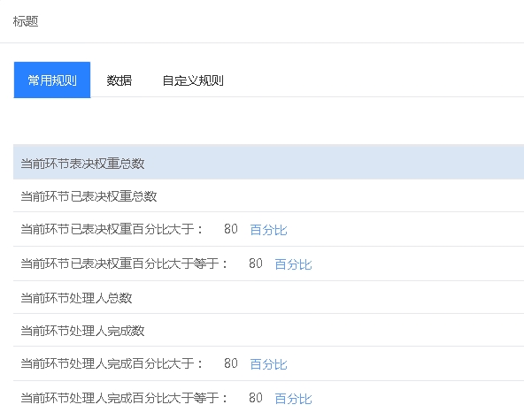This screenshot has height=420, width=524.
Task: Click 百分比 link for 已表决权重百分比大于等于
Action: point(293,264)
